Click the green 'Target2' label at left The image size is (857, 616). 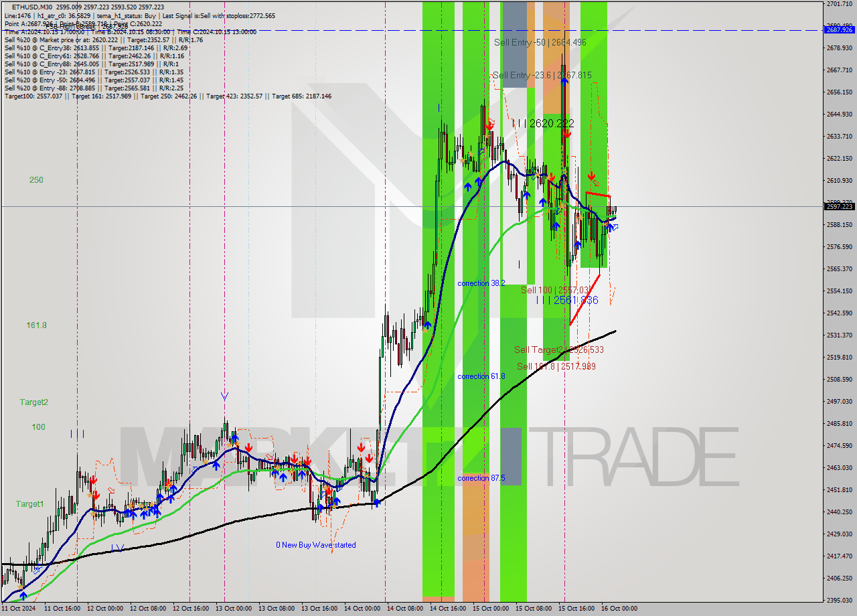pyautogui.click(x=33, y=402)
